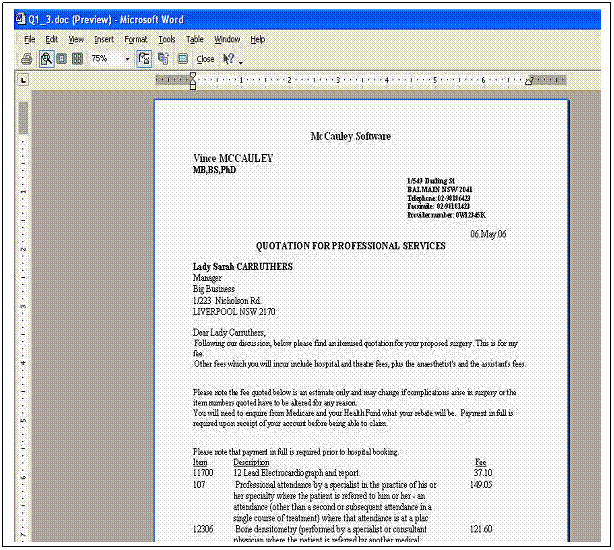This screenshot has height=550, width=614.
Task: Click the name 'Vince MCCAULEY'
Action: pos(233,158)
